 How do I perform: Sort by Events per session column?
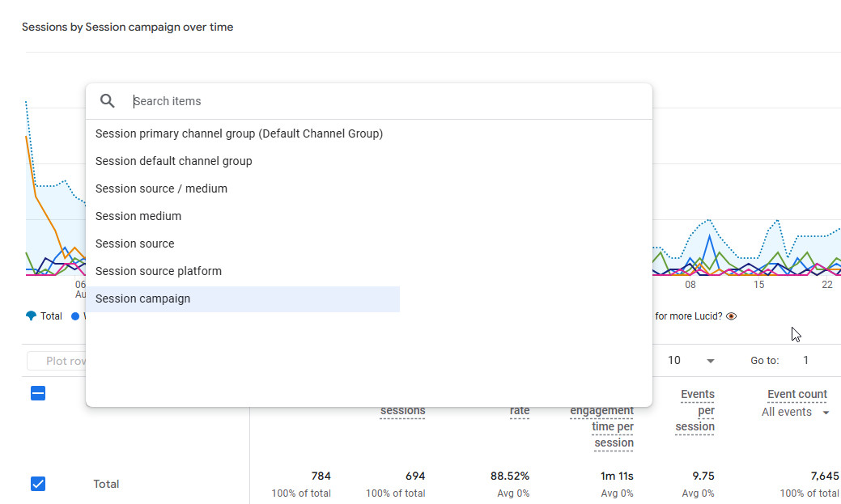pos(696,410)
